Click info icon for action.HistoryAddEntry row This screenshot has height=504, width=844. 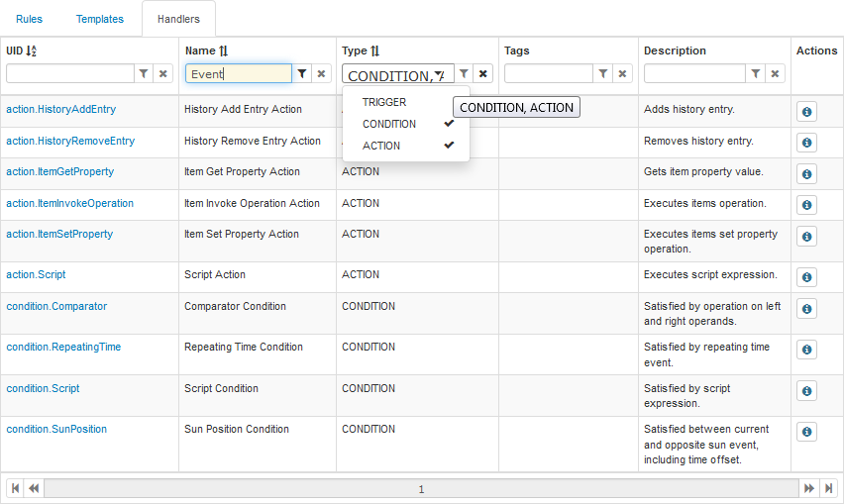[806, 112]
